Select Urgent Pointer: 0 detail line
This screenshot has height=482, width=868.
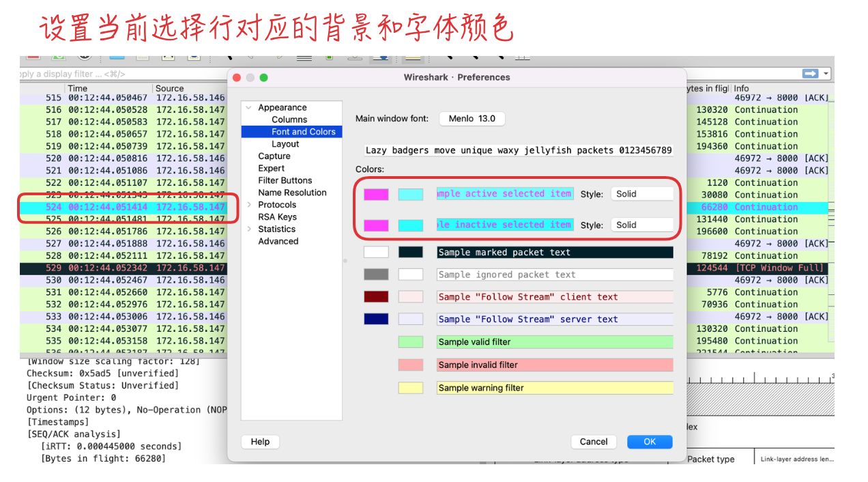72,397
